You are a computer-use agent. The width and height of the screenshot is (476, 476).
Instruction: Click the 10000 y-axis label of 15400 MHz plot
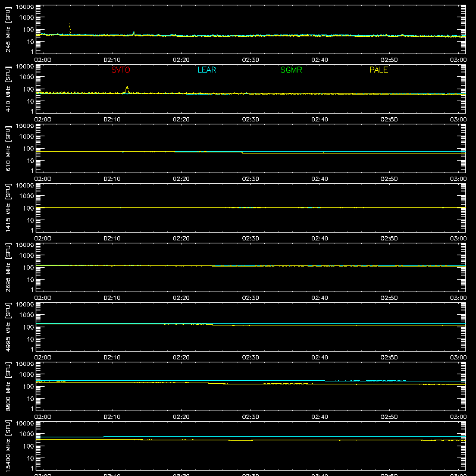pyautogui.click(x=25, y=424)
